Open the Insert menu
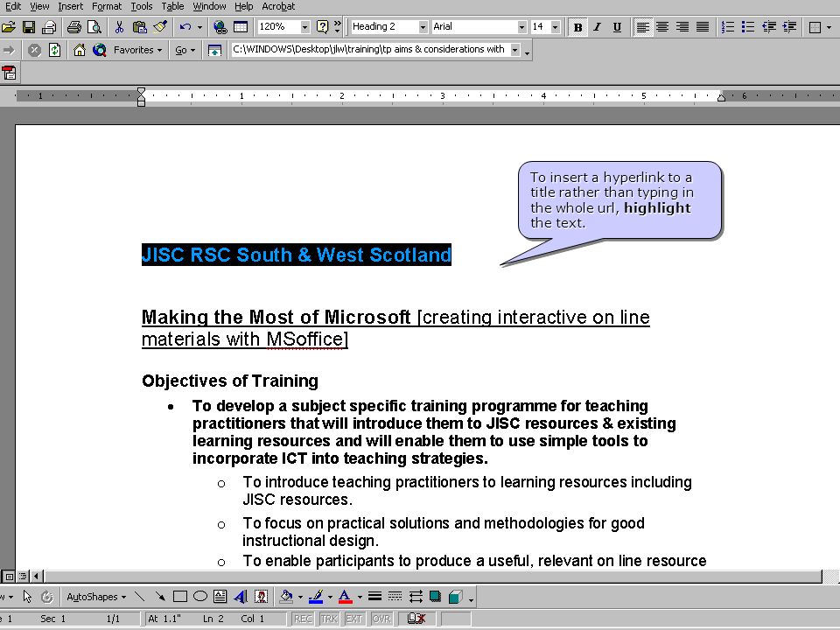The height and width of the screenshot is (630, 840). point(70,6)
